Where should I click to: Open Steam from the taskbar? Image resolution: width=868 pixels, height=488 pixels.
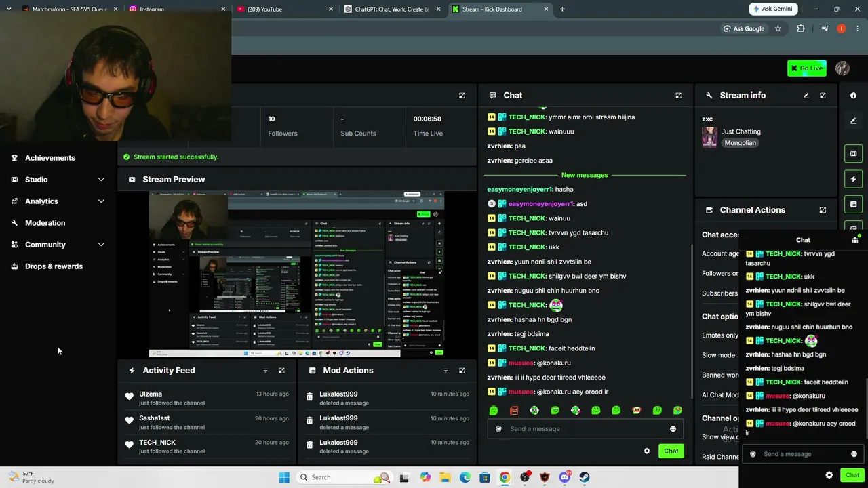[x=585, y=477]
